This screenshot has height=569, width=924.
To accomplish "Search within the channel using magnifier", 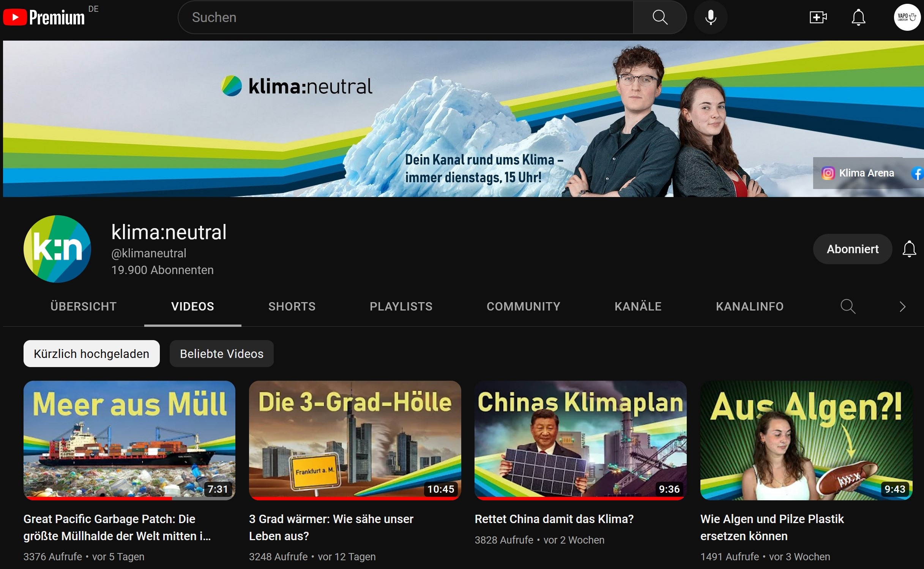I will 848,306.
